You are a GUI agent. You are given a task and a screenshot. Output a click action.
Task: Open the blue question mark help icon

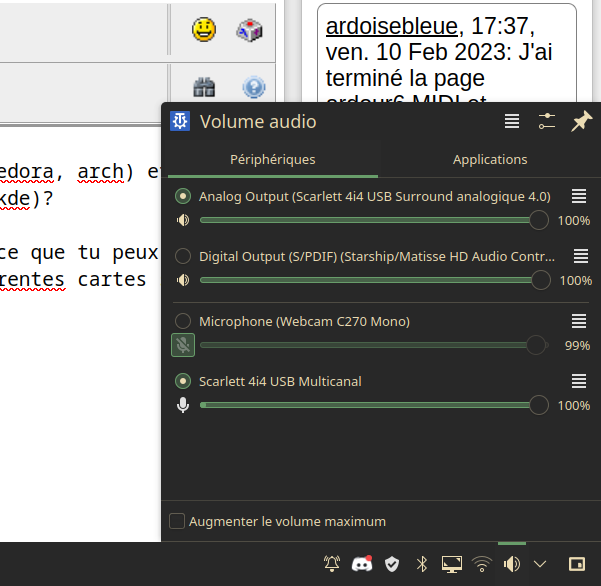tap(254, 87)
